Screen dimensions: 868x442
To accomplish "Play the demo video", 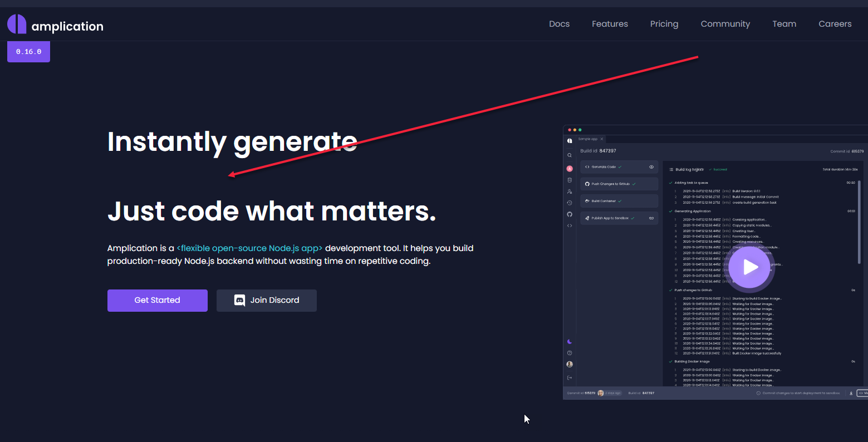I will tap(750, 267).
